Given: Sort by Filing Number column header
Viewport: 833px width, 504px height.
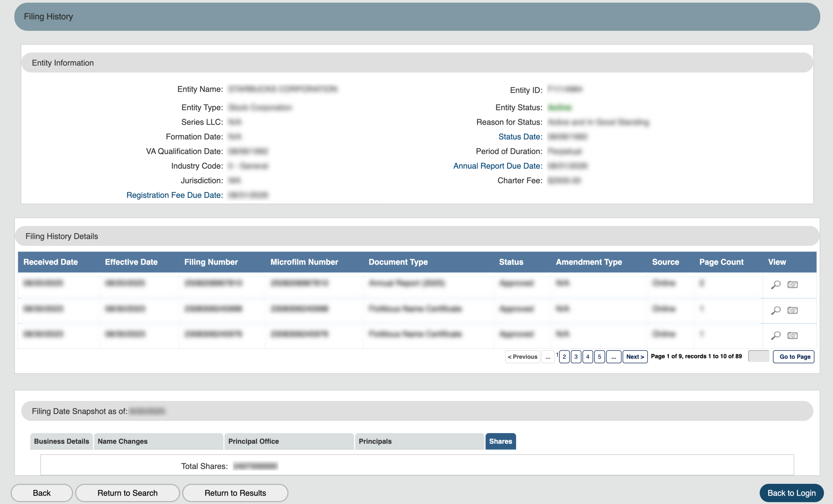Looking at the screenshot, I should (211, 262).
